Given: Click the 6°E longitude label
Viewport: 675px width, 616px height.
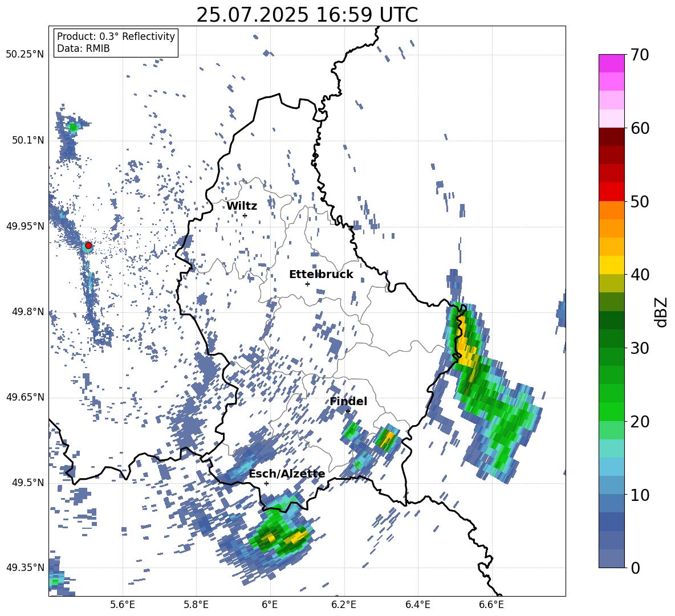Looking at the screenshot, I should point(270,605).
